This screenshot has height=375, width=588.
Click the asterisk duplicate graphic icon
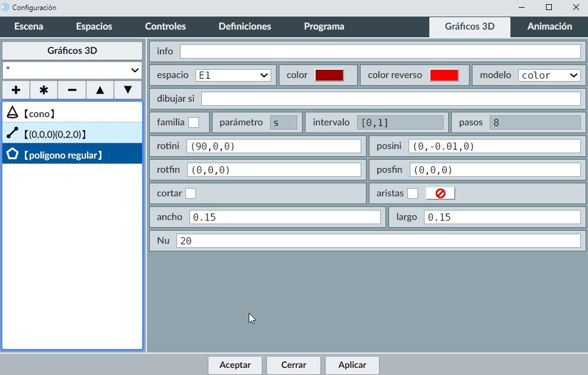click(x=44, y=90)
